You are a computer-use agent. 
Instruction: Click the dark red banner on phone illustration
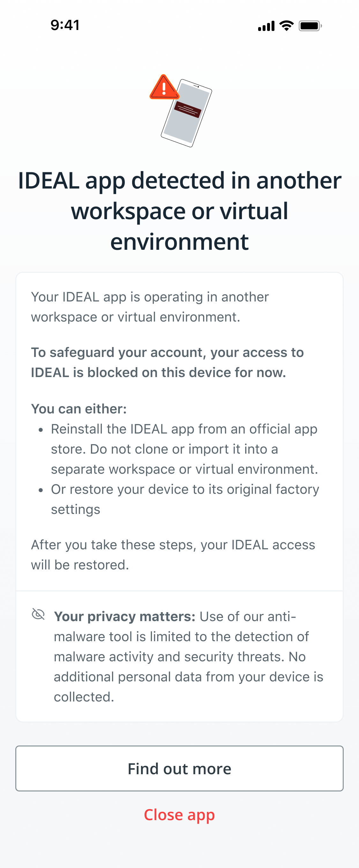click(188, 109)
